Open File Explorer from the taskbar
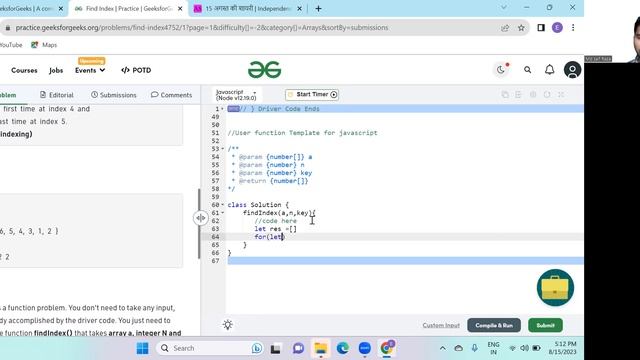 tap(320, 348)
